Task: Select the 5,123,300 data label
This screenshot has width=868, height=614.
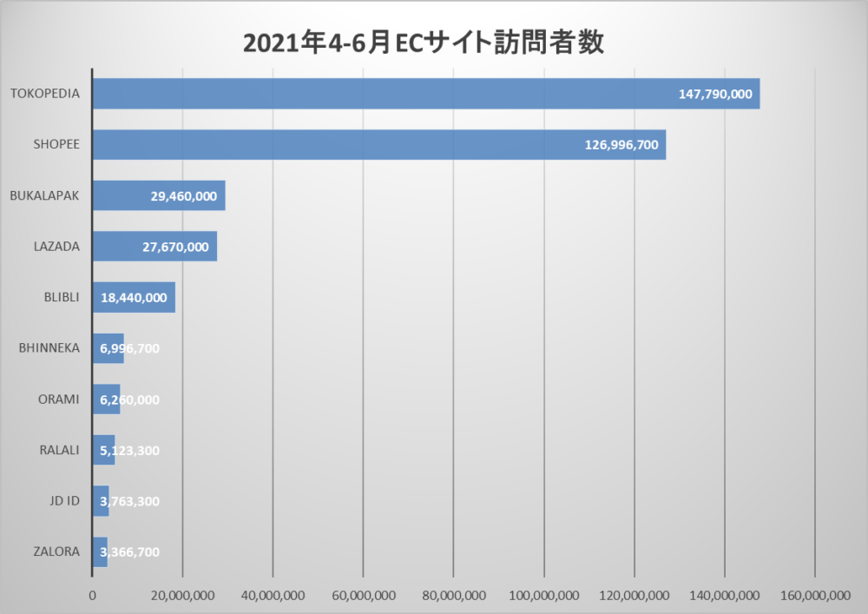Action: [129, 451]
